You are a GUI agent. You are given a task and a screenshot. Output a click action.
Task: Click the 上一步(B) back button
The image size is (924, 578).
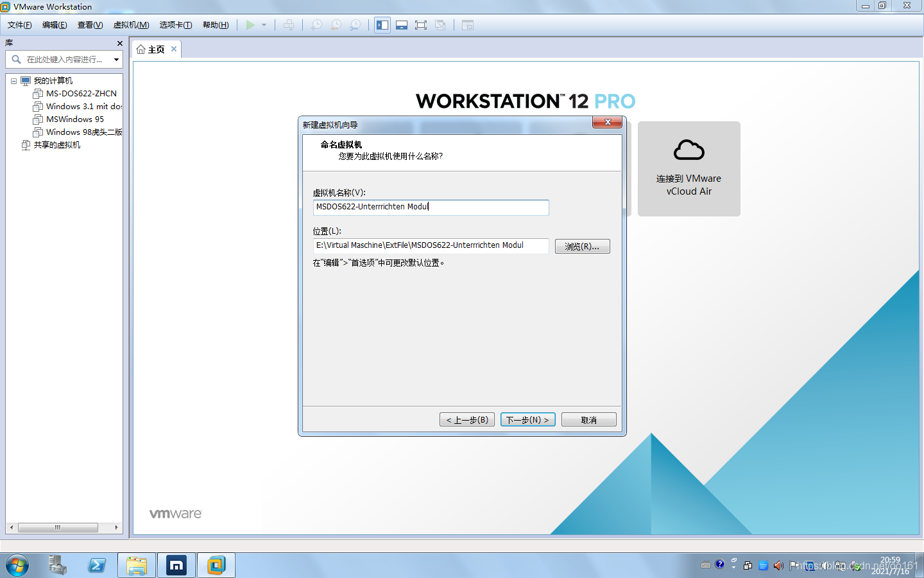coord(467,420)
